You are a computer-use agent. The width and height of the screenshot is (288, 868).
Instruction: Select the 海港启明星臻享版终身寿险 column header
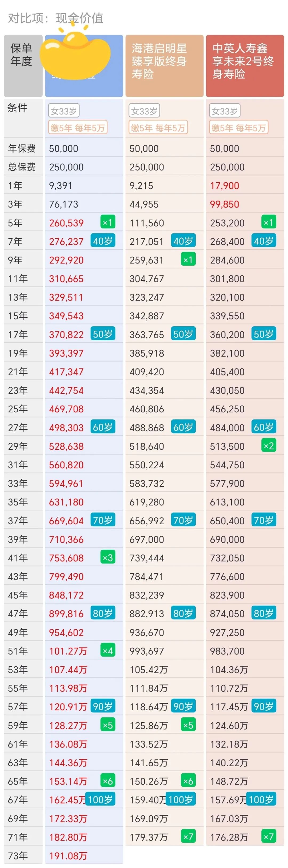(164, 66)
